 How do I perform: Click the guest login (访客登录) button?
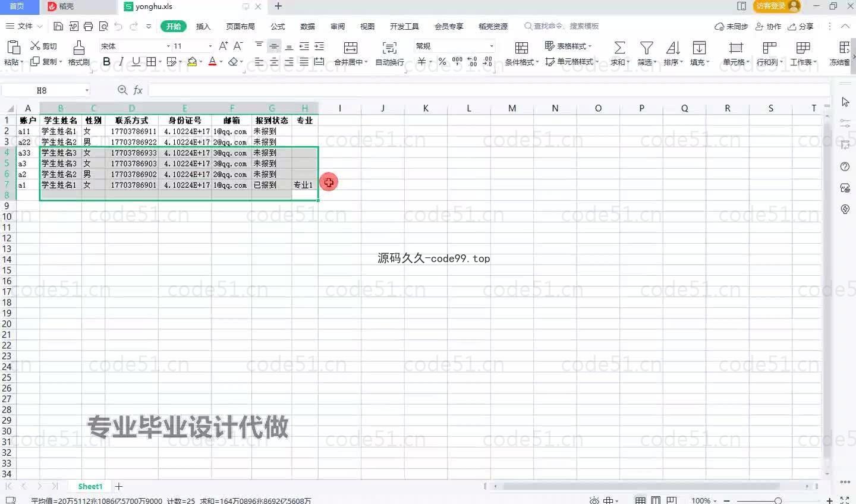point(776,6)
